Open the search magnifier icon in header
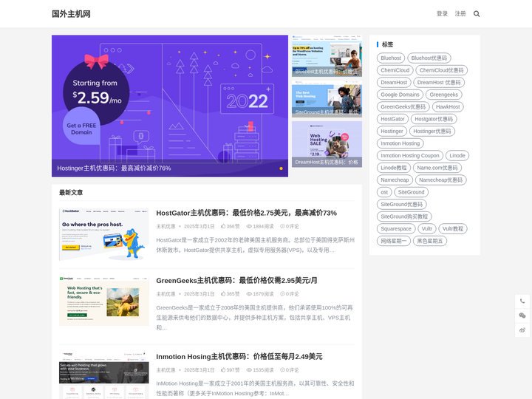532x399 pixels. 477,14
